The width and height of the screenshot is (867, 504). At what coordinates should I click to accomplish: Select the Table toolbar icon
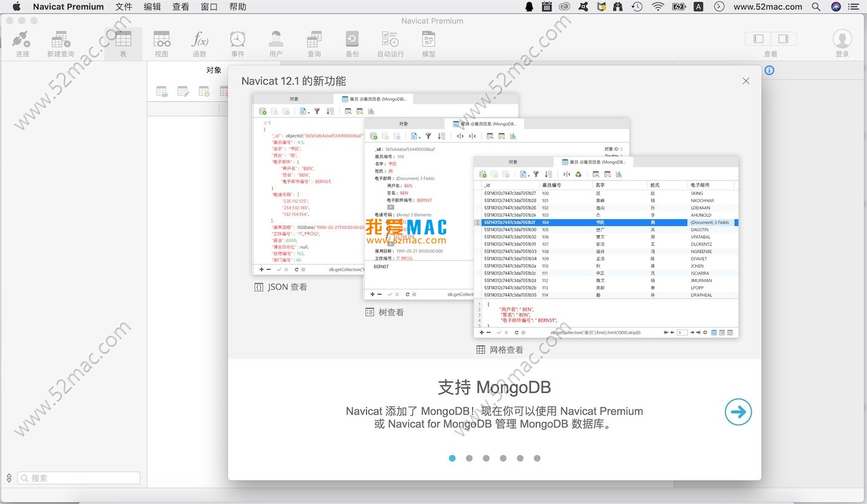tap(123, 39)
